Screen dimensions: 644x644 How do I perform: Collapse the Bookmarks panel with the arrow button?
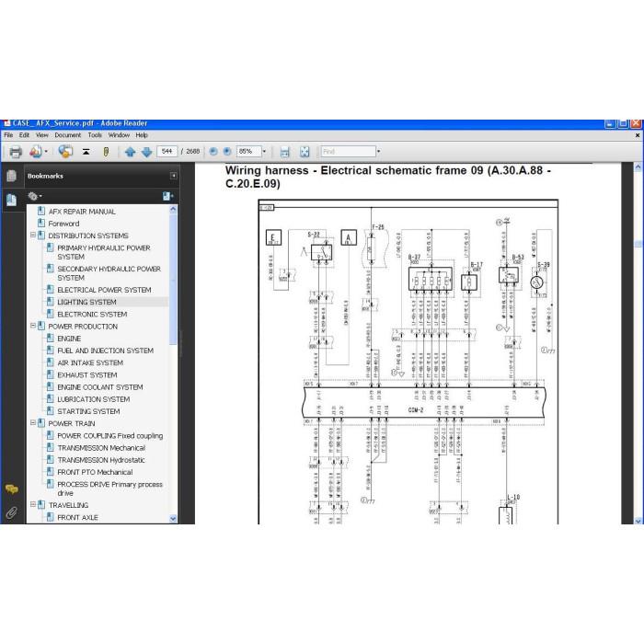tap(174, 176)
